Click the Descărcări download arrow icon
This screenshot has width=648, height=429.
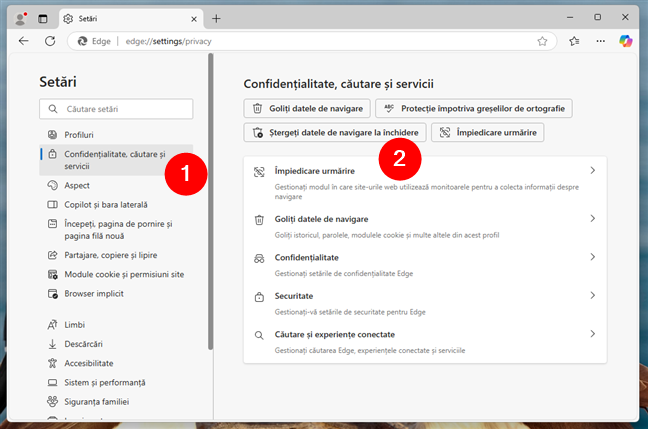52,344
